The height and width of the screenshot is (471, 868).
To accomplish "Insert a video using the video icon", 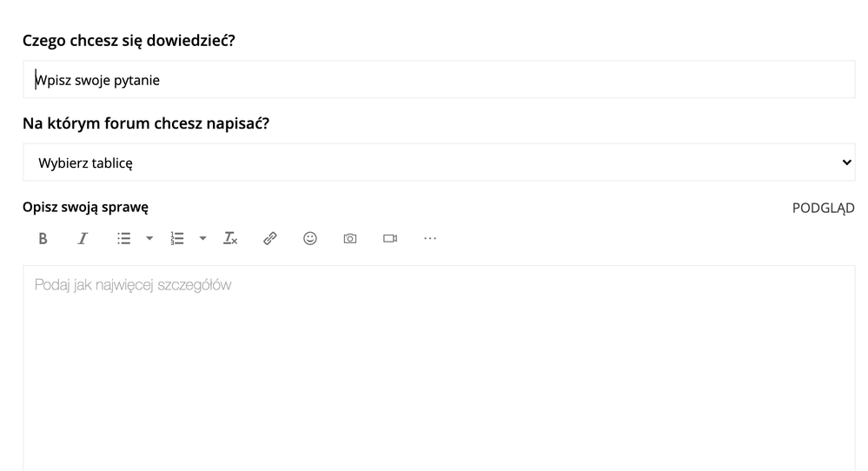I will [390, 238].
